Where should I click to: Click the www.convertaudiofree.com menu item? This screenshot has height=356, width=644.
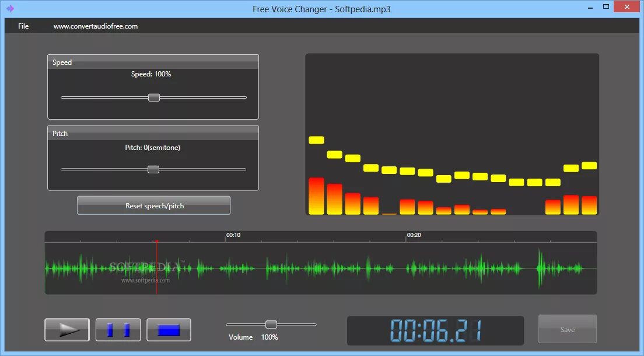(95, 26)
